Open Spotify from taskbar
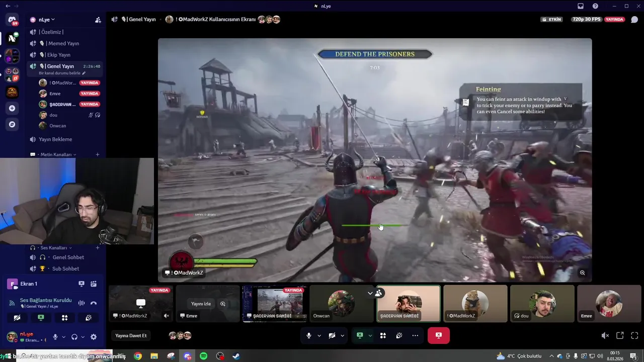The image size is (644, 362). (x=204, y=356)
